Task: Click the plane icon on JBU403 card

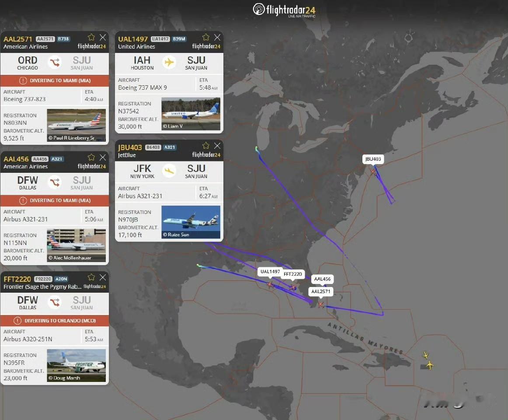Action: [x=169, y=171]
